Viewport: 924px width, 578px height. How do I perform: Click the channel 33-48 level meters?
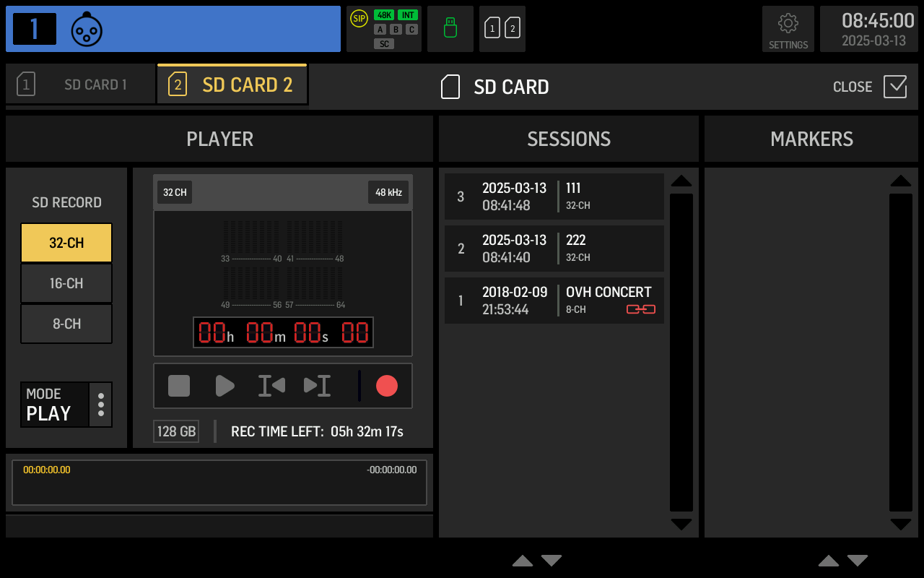tap(283, 241)
